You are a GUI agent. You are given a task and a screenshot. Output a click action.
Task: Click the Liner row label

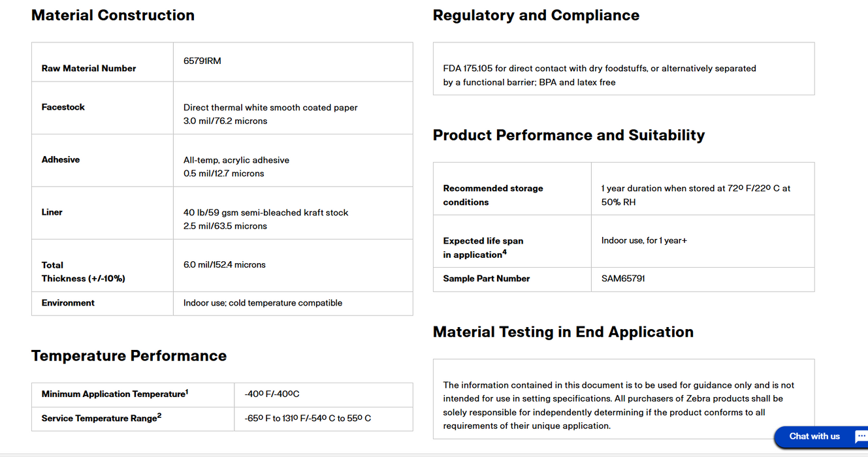coord(52,212)
